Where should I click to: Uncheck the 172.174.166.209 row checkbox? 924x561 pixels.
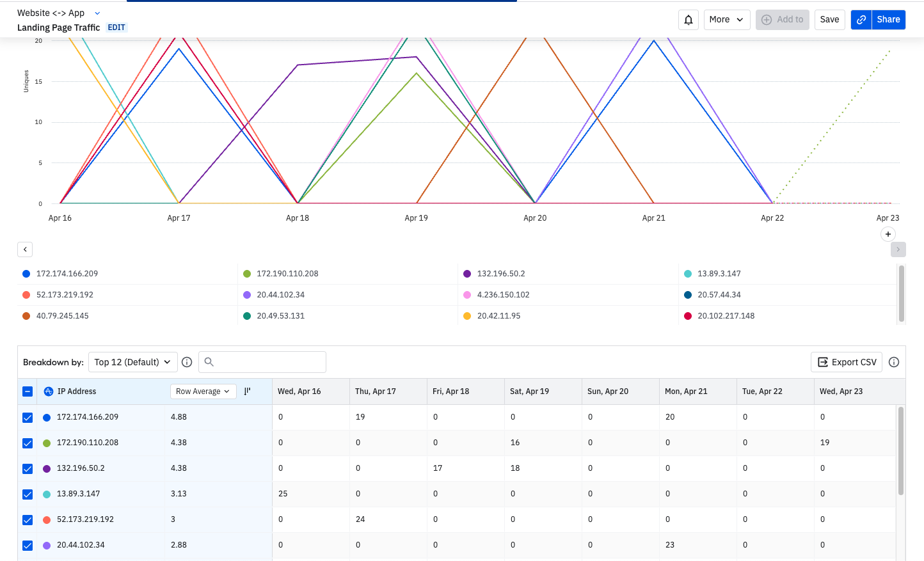(x=28, y=418)
